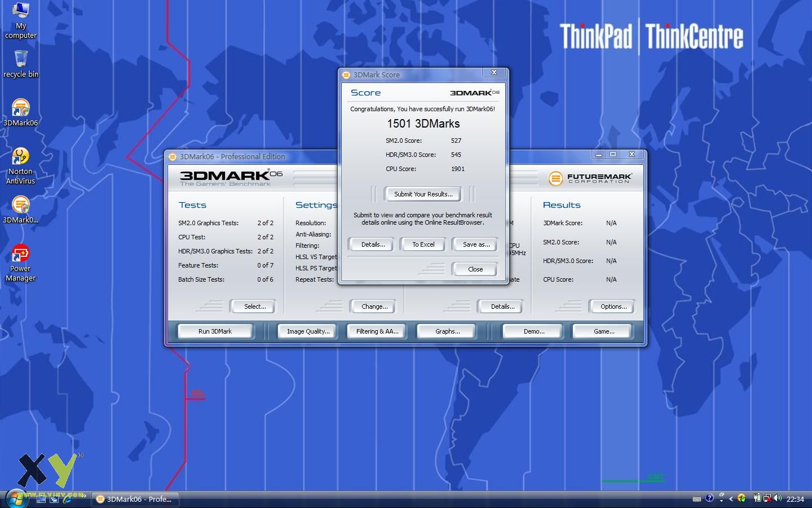Show hidden tray icons arrow

point(731,498)
